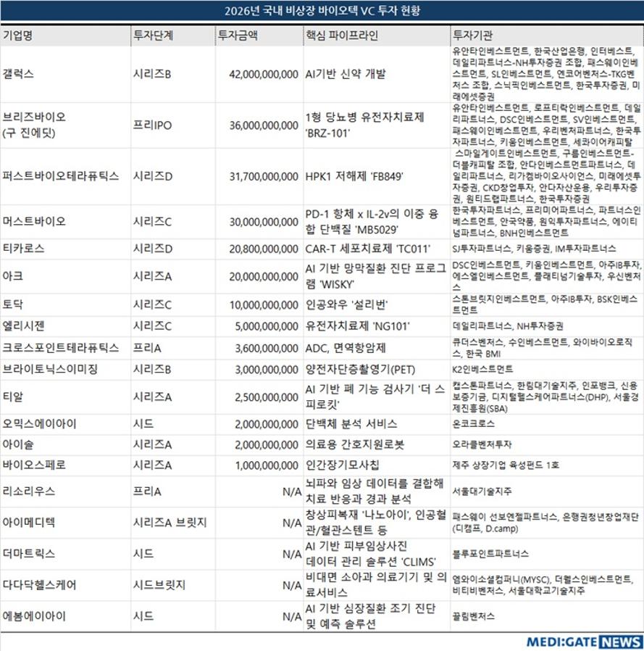The width and height of the screenshot is (644, 651).
Task: Click the 투자금액 column header
Action: click(238, 35)
